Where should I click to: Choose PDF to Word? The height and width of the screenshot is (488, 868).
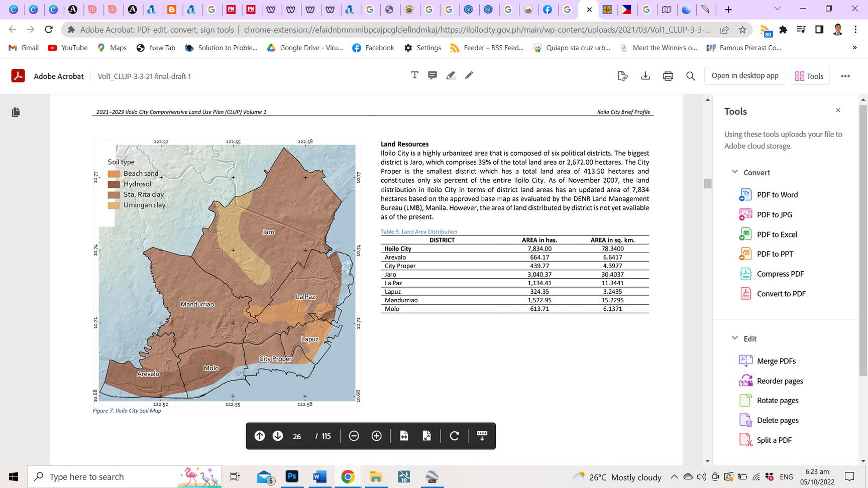777,195
